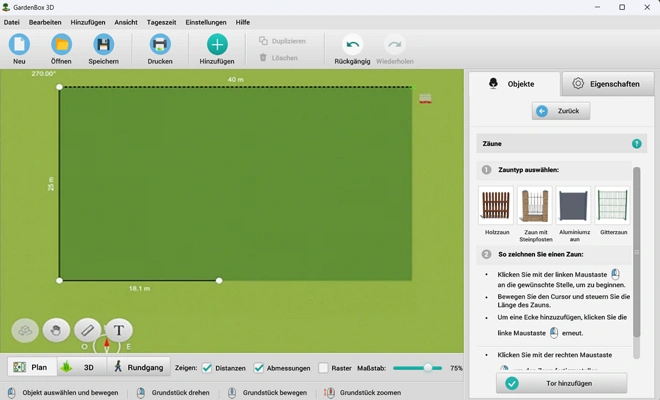
Task: Toggle the Abmessungen checkbox
Action: click(x=259, y=368)
